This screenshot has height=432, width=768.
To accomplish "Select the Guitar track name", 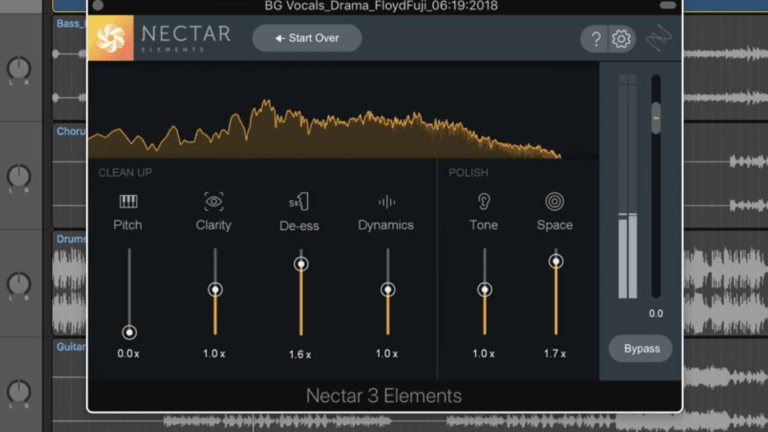I will (x=71, y=347).
